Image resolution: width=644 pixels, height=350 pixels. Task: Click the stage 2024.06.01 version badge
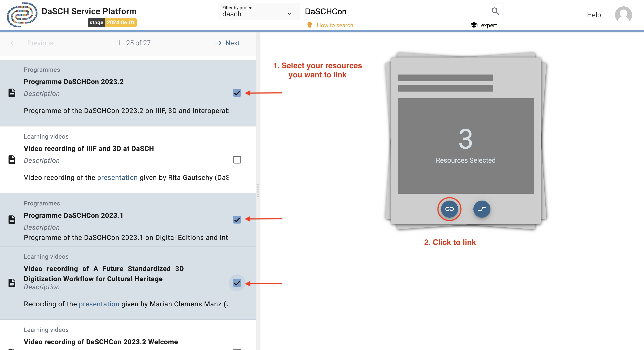pyautogui.click(x=112, y=23)
